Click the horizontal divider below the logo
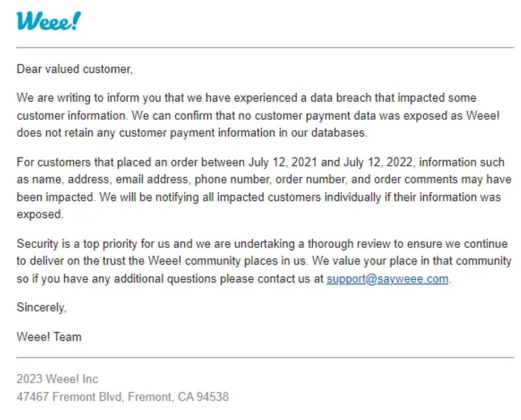 pos(265,48)
